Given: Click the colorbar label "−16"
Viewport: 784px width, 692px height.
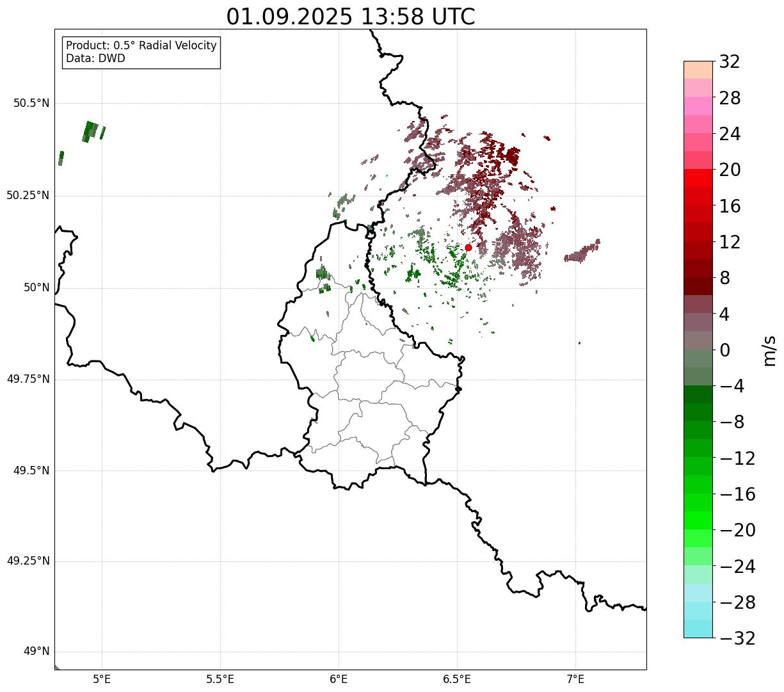Looking at the screenshot, I should [x=737, y=494].
